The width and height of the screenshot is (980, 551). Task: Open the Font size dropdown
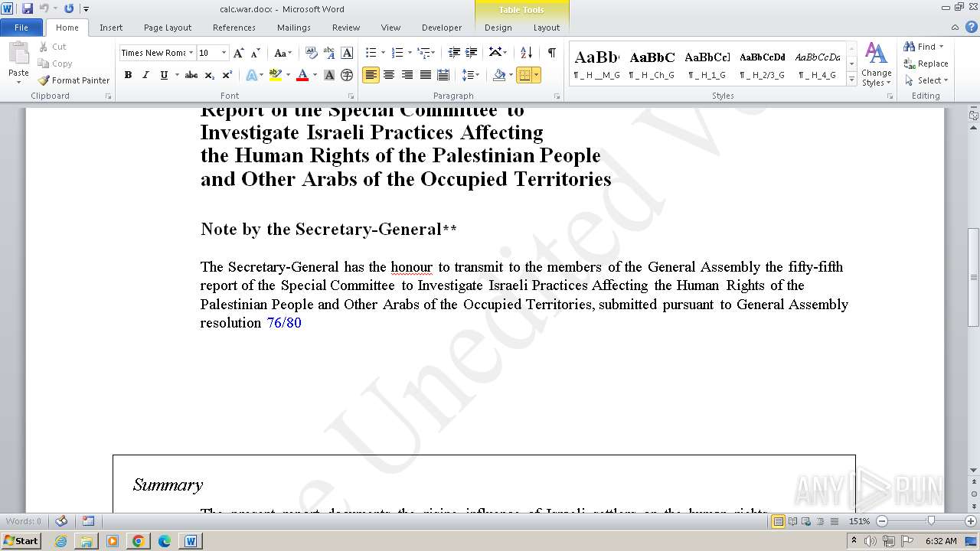pos(224,53)
